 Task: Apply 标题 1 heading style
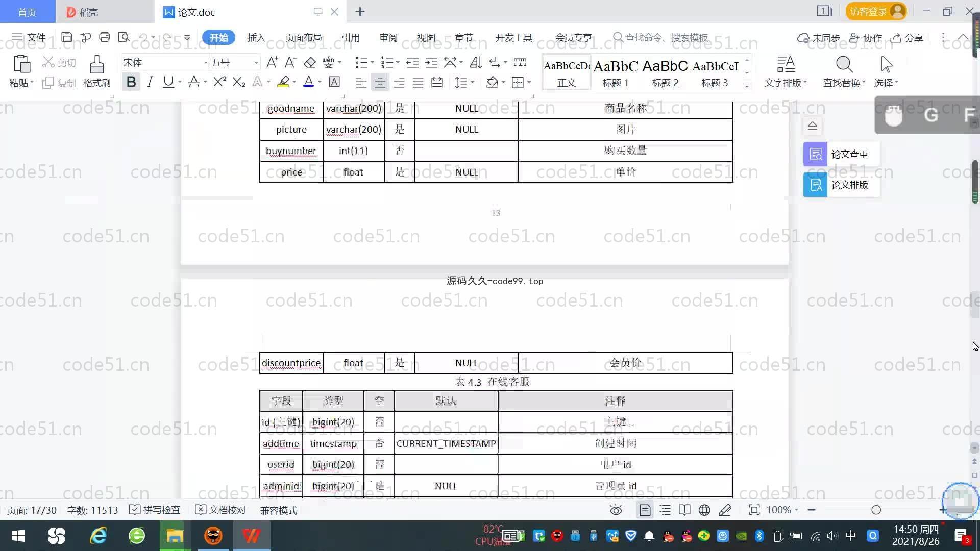pyautogui.click(x=616, y=73)
